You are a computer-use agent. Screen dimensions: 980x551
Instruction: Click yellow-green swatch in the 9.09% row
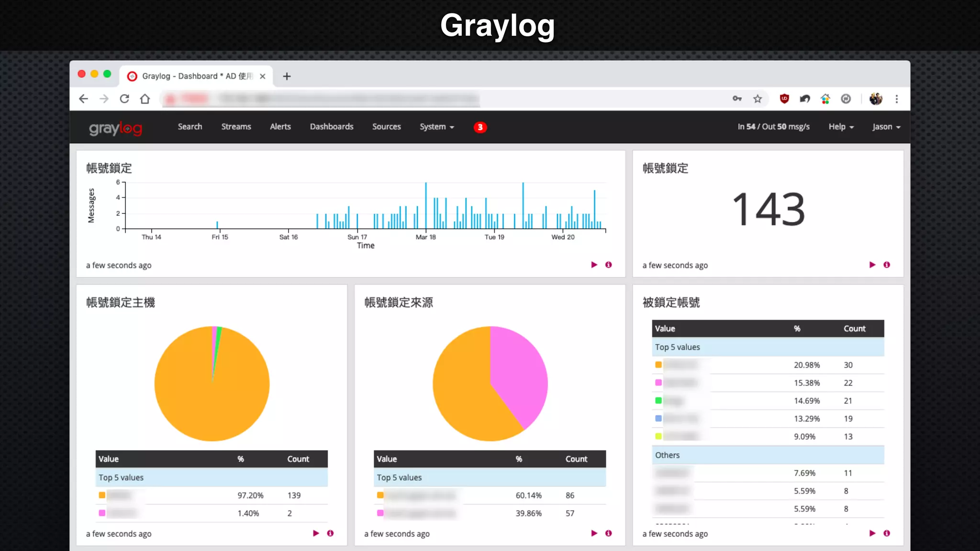[x=658, y=436]
